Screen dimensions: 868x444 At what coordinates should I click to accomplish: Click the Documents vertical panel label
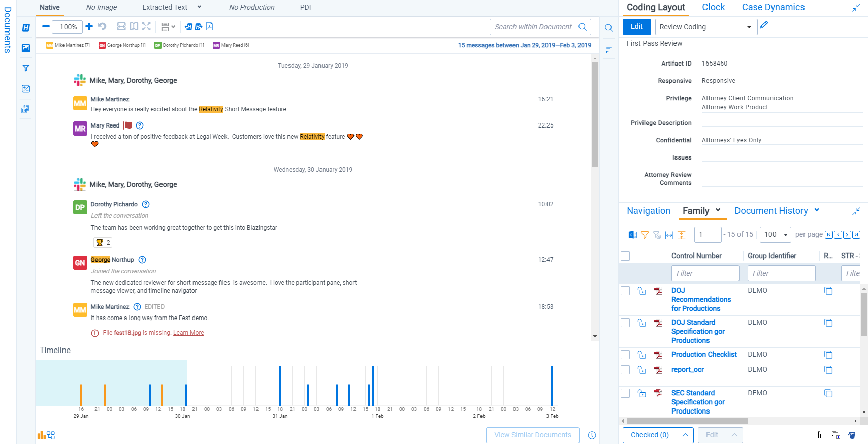pos(8,29)
